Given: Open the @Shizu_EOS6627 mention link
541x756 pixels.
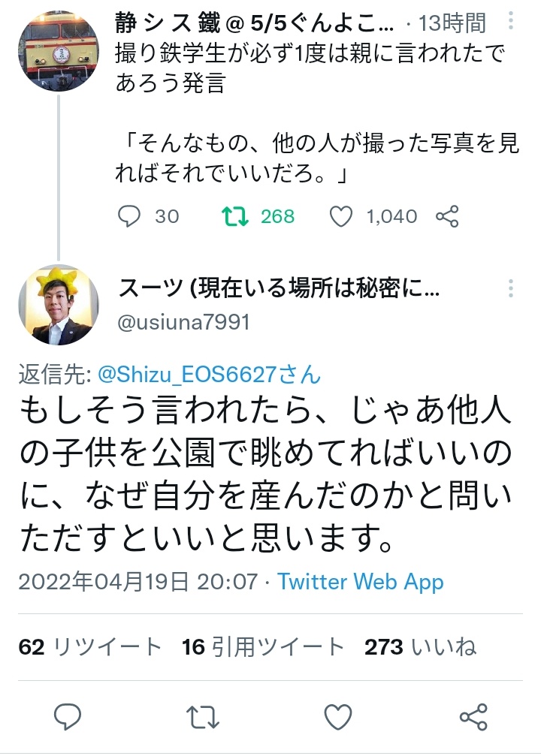Looking at the screenshot, I should (208, 374).
